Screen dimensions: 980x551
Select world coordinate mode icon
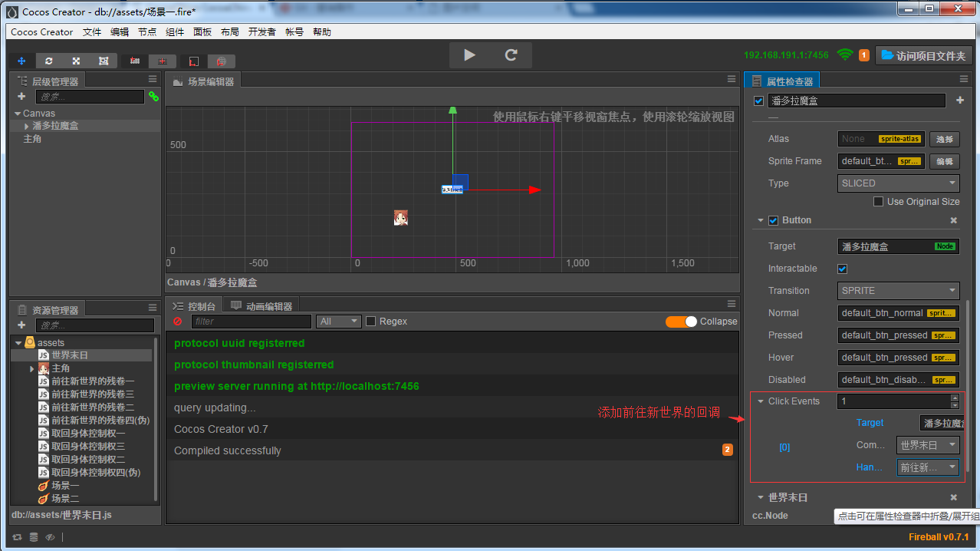[222, 61]
